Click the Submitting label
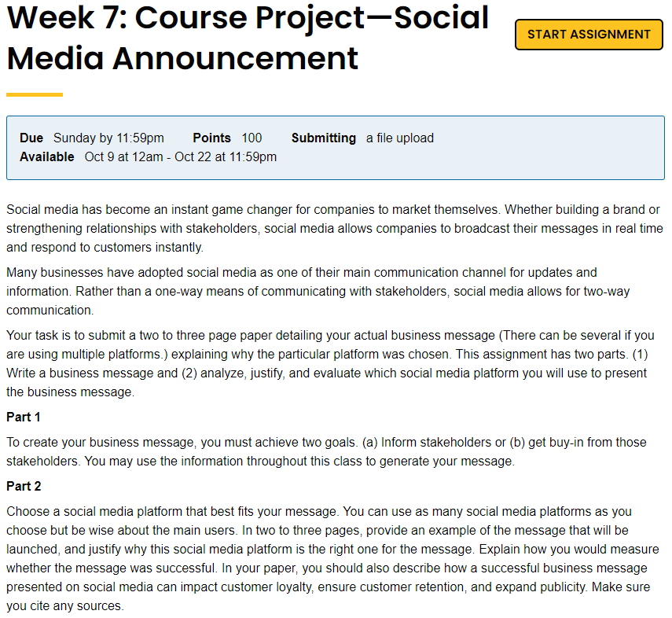Viewport: 672px width, 618px height. pos(323,138)
